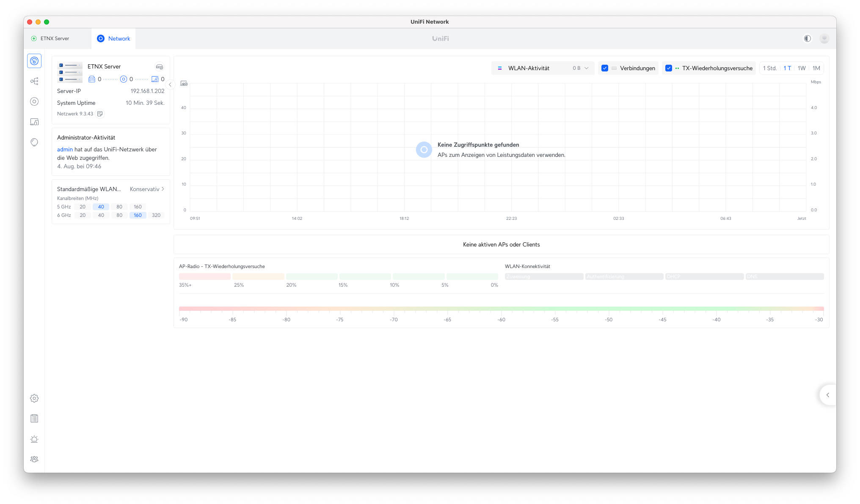Click the Netzwerk 9.3.43 version text
860x504 pixels.
tap(75, 114)
